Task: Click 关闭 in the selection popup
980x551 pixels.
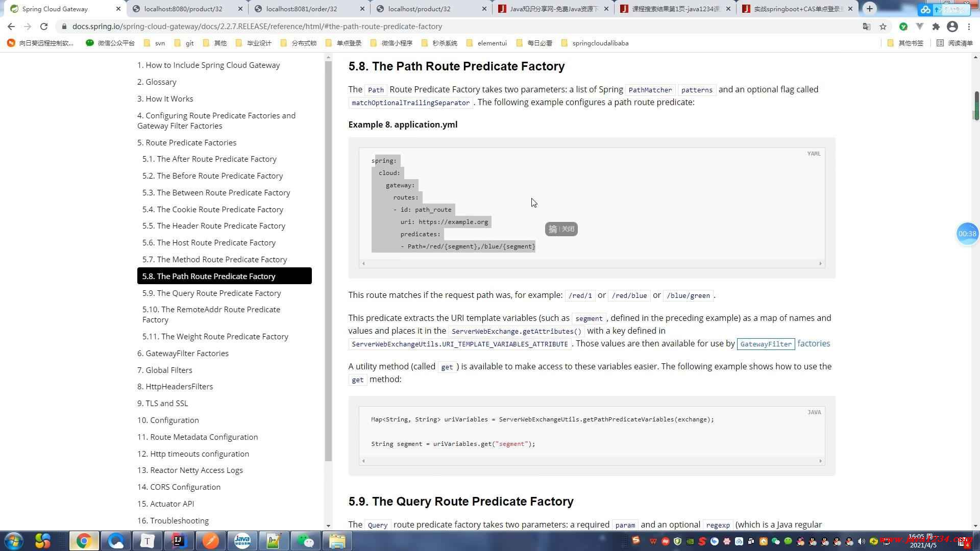Action: point(568,229)
